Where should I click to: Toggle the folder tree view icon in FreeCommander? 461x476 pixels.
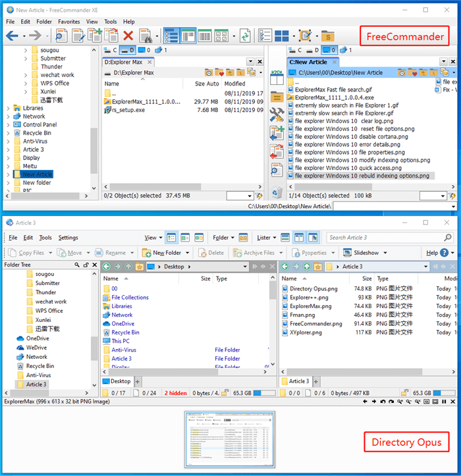[171, 36]
